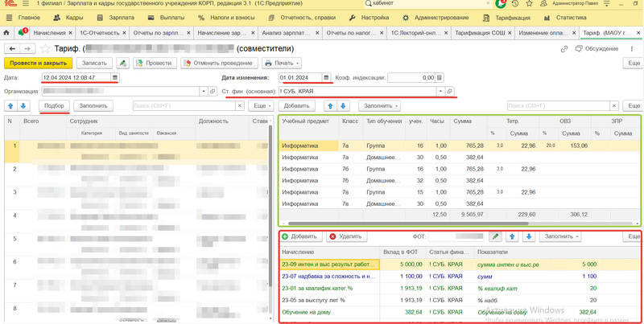Viewport: 644px width, 324px height.
Task: Copy the document link icon near Обсуждение
Action: (564, 49)
